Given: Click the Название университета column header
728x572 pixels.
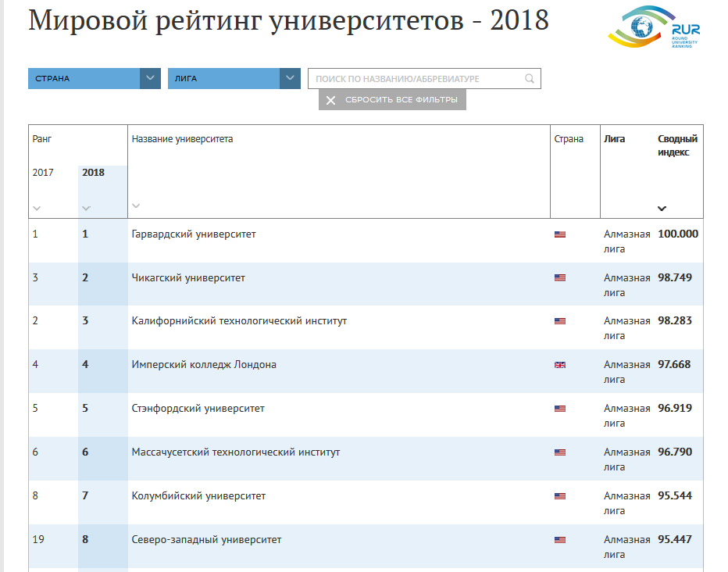Looking at the screenshot, I should click(x=182, y=139).
